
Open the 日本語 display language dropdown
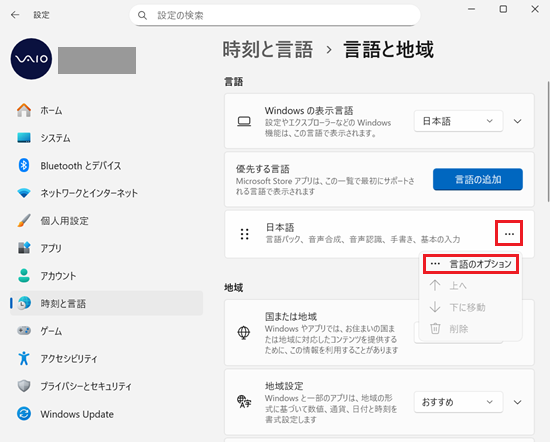click(x=458, y=121)
